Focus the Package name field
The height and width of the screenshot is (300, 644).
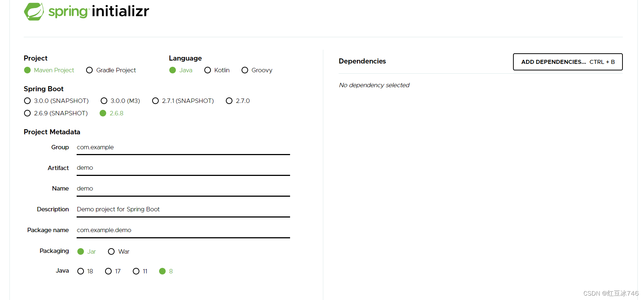183,230
